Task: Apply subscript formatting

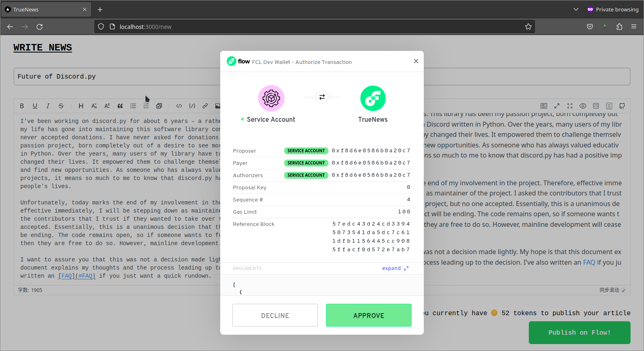Action: point(94,106)
